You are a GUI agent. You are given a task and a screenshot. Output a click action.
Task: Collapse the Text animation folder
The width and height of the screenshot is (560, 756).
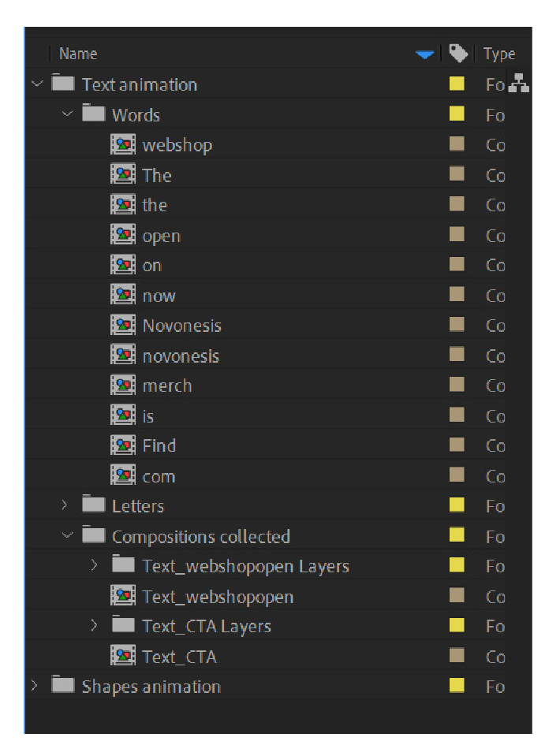click(37, 84)
